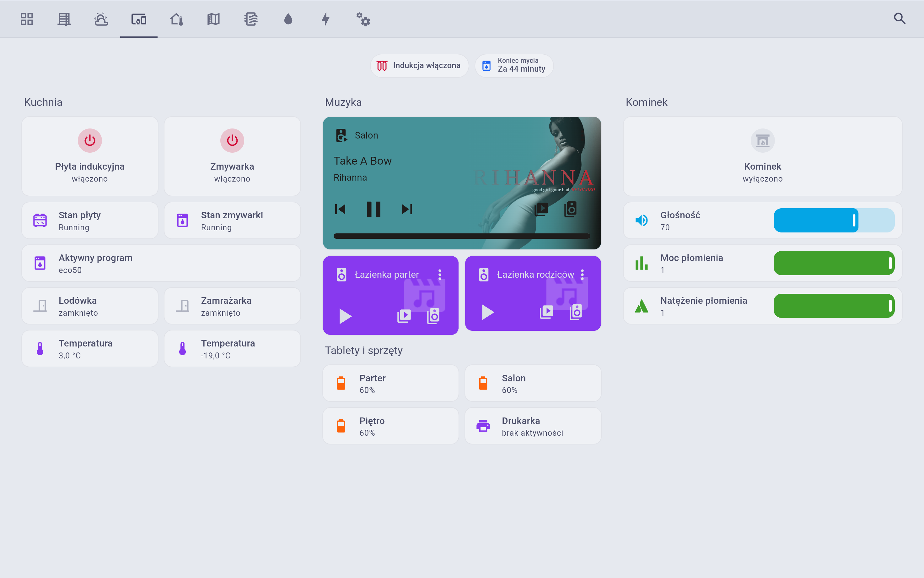Click the Muzyka section heading
Image resolution: width=924 pixels, height=578 pixels.
click(x=343, y=102)
